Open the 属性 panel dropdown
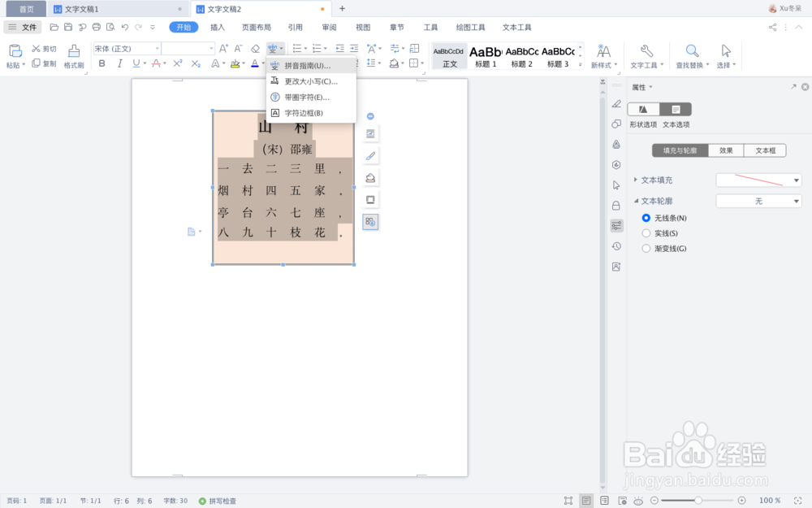The image size is (812, 508). tap(650, 87)
